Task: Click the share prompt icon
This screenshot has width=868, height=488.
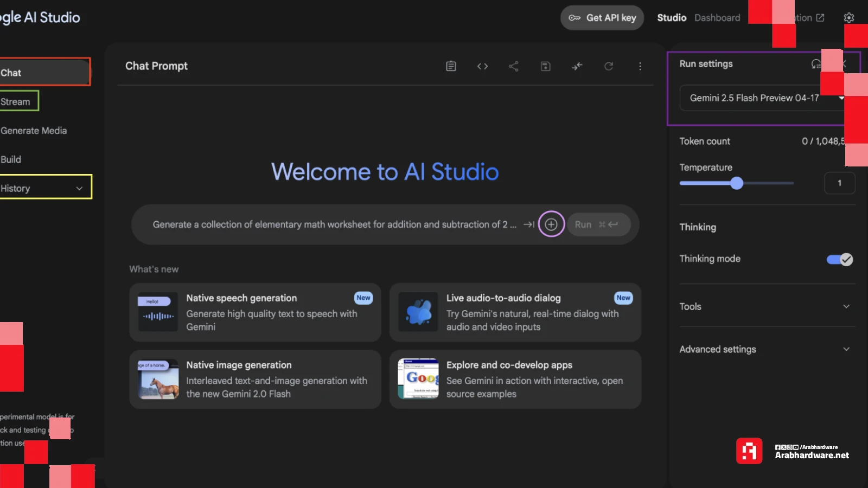Action: [514, 66]
